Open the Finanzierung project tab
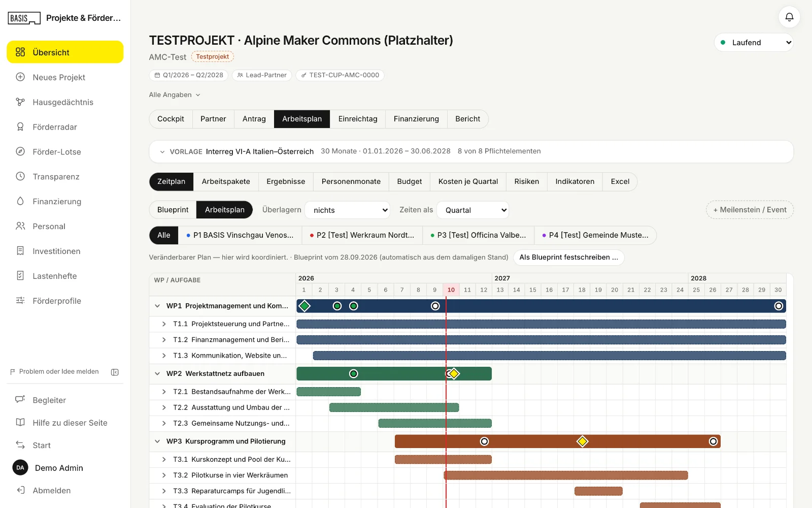This screenshot has height=508, width=812. pos(416,119)
